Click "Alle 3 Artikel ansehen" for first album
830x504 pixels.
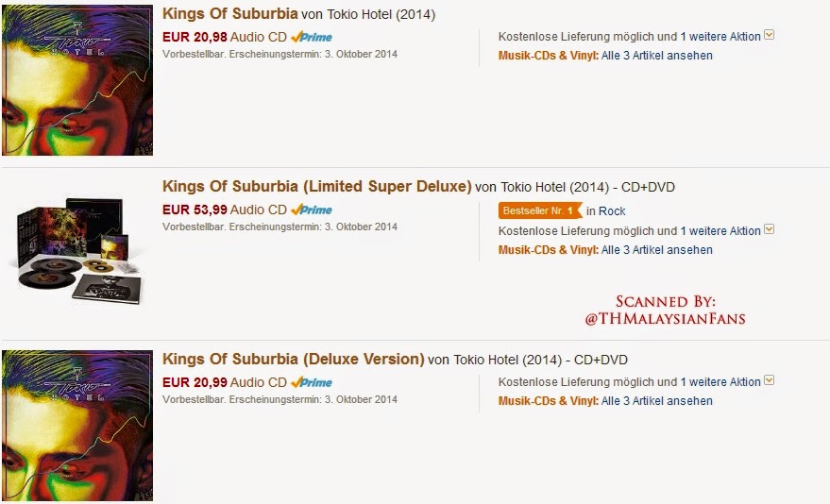(656, 56)
